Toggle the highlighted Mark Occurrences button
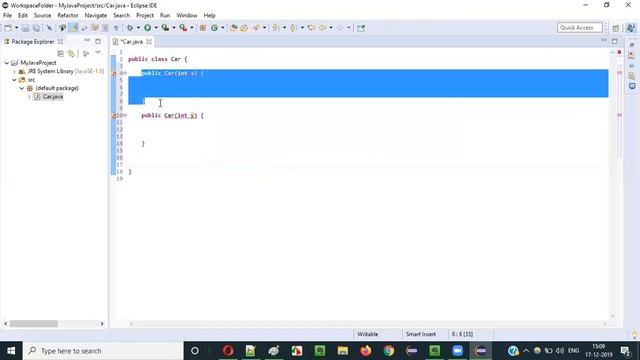Image resolution: width=640 pixels, height=360 pixels. [73, 28]
